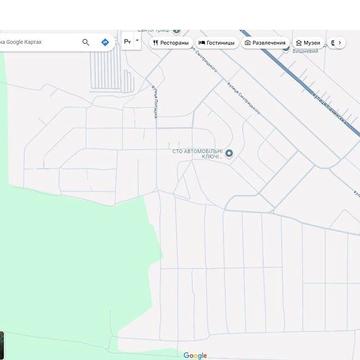This screenshot has width=360, height=360.
Task: Click the Google logo at the bottom
Action: pyautogui.click(x=195, y=356)
